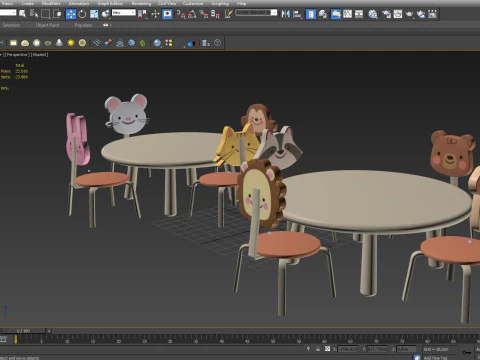Image resolution: width=480 pixels, height=360 pixels.
Task: Click the Add Time Tag label
Action: tap(436, 358)
